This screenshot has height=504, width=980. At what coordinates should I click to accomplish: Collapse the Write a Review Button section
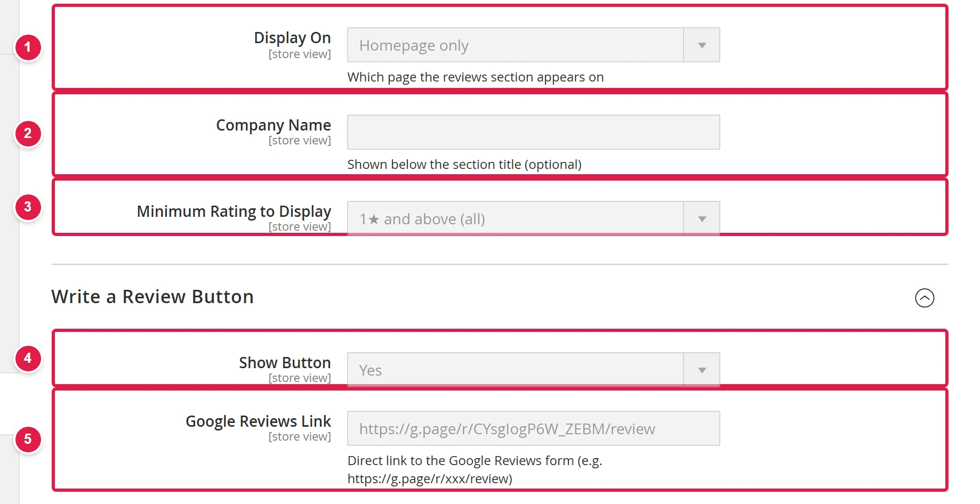925,298
